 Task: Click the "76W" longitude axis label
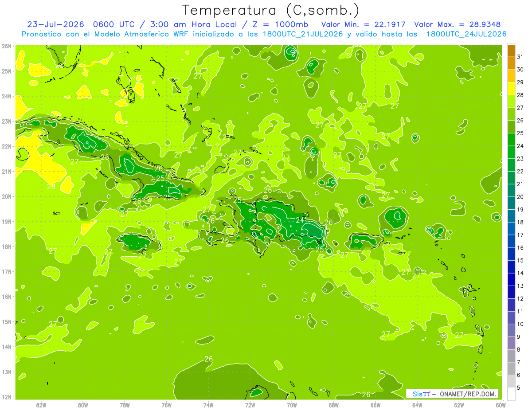167,405
